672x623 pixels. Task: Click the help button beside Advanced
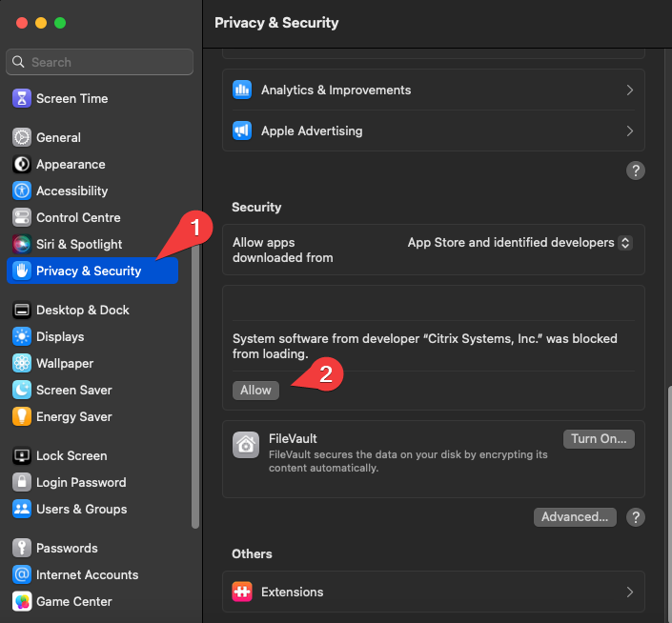tap(636, 517)
